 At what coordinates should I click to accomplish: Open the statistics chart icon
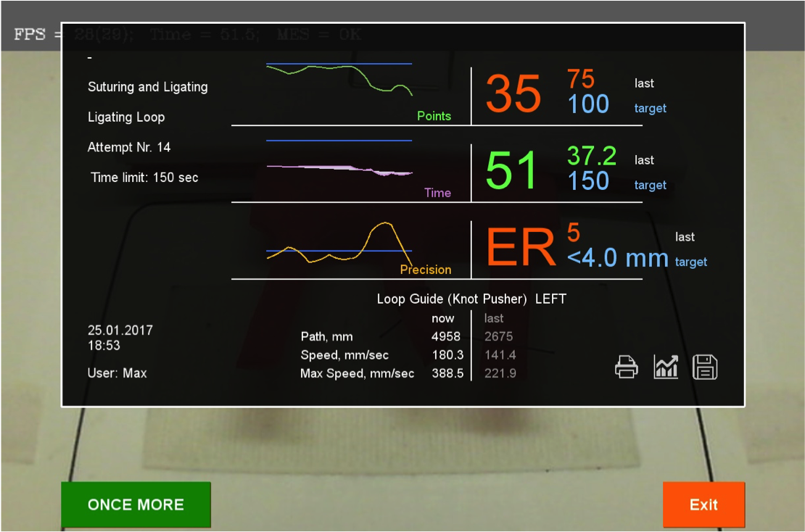click(666, 367)
